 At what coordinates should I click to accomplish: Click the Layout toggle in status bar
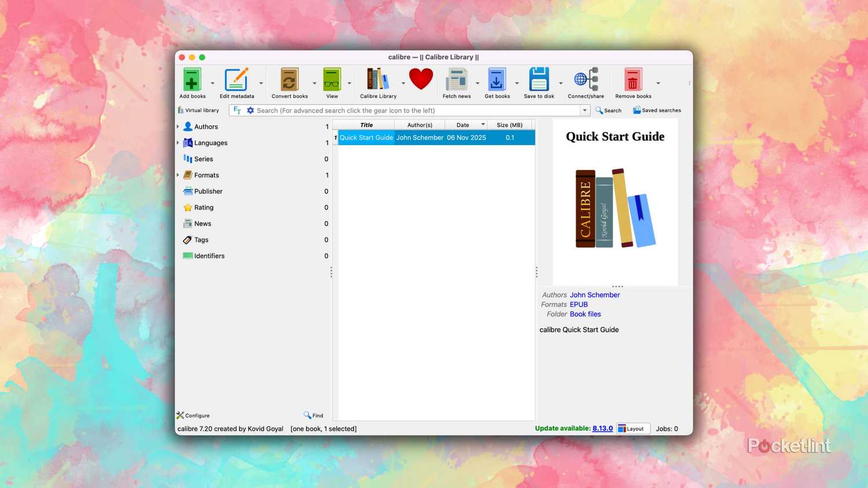632,428
